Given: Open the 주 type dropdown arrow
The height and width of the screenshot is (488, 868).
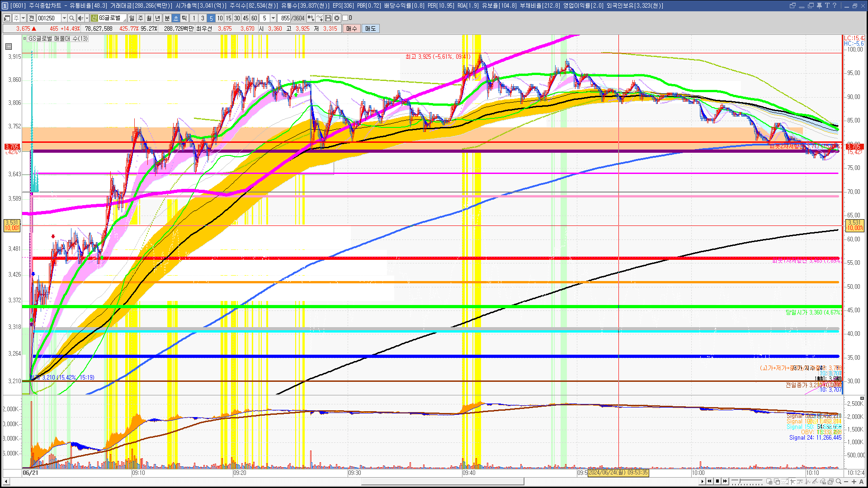Looking at the screenshot, I should click(23, 18).
